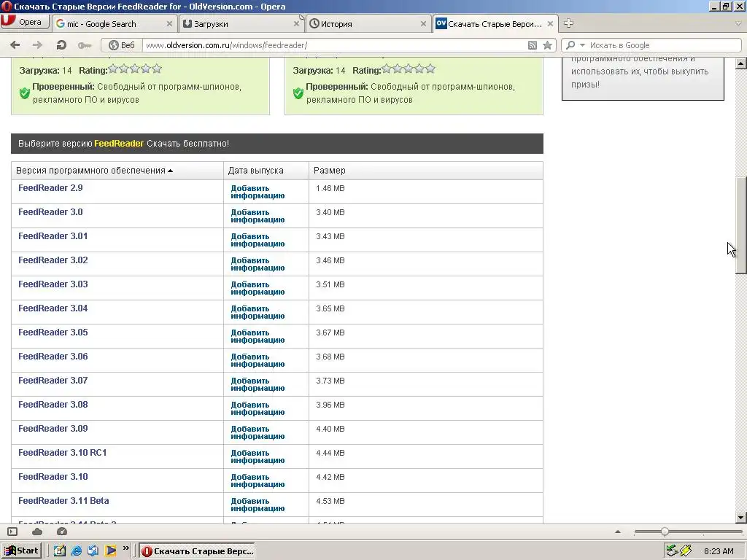This screenshot has height=560, width=747.
Task: Open the FeedReader 3.07 link
Action: click(x=53, y=381)
